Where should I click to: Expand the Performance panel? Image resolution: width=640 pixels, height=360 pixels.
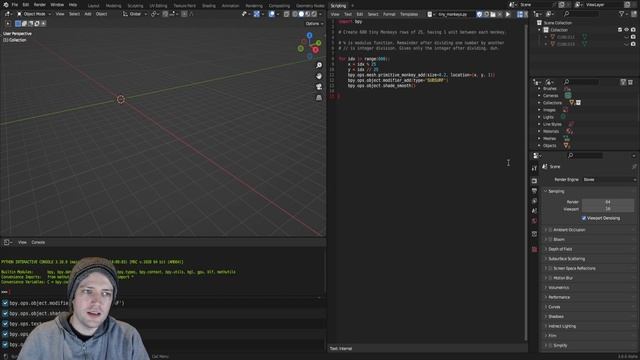point(559,297)
